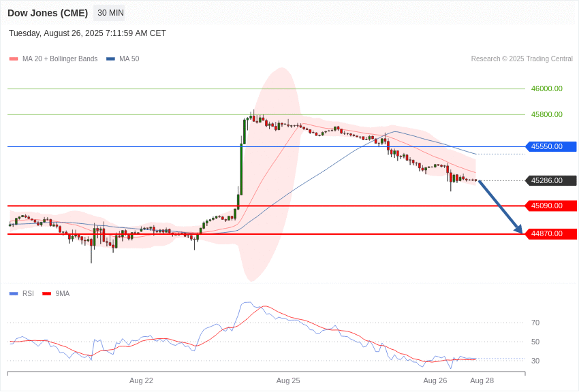Click the Aug 28 date axis label

pos(482,380)
